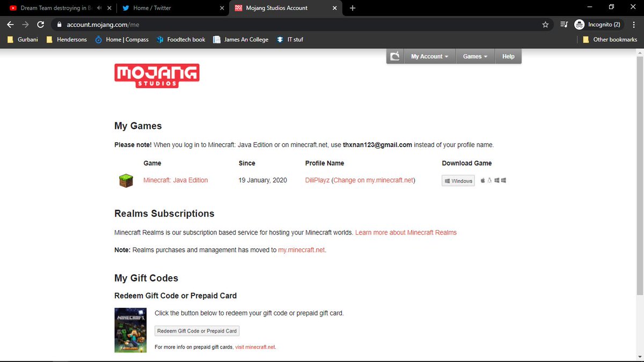
Task: Follow the Change on my.minecraft.net link
Action: pos(374,180)
